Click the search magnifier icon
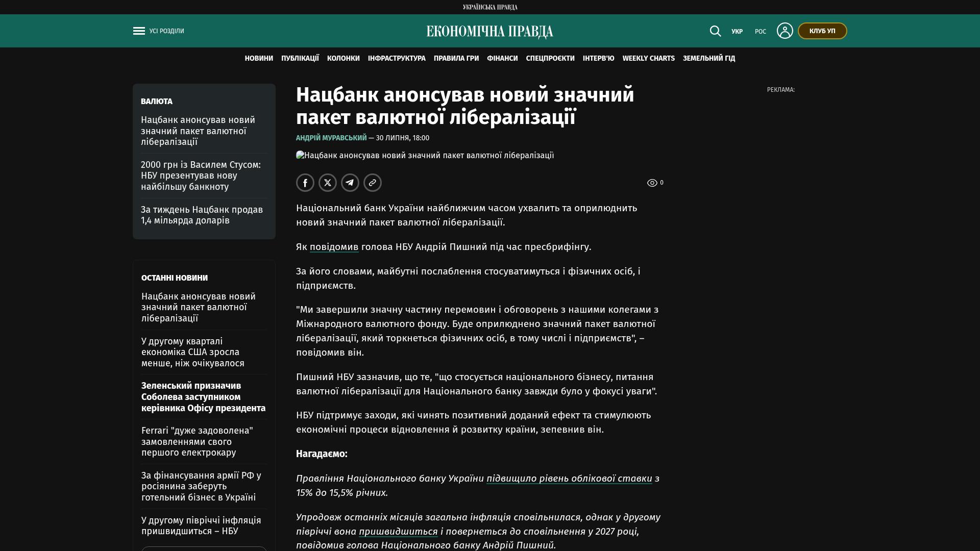980x551 pixels. pos(715,31)
